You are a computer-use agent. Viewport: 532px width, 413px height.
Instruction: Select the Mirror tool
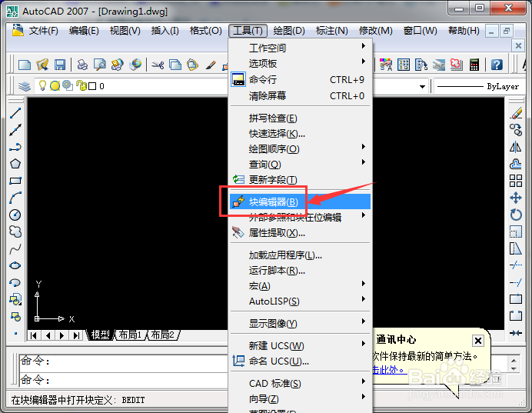click(516, 147)
